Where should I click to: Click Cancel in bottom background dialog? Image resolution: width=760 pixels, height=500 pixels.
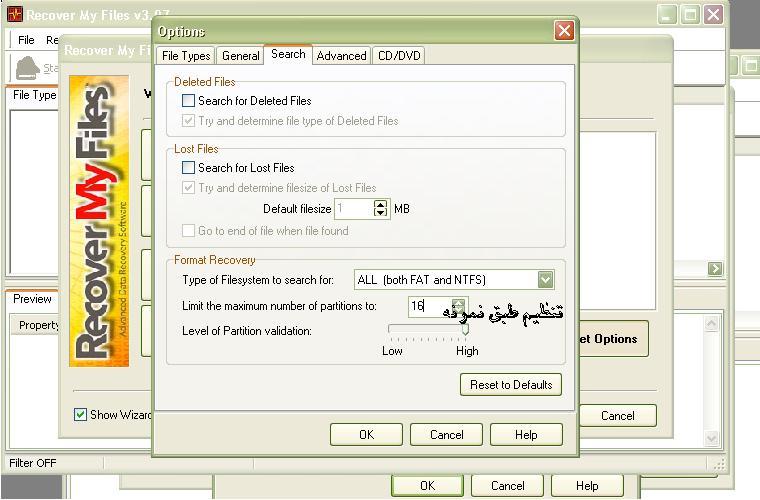click(x=507, y=486)
